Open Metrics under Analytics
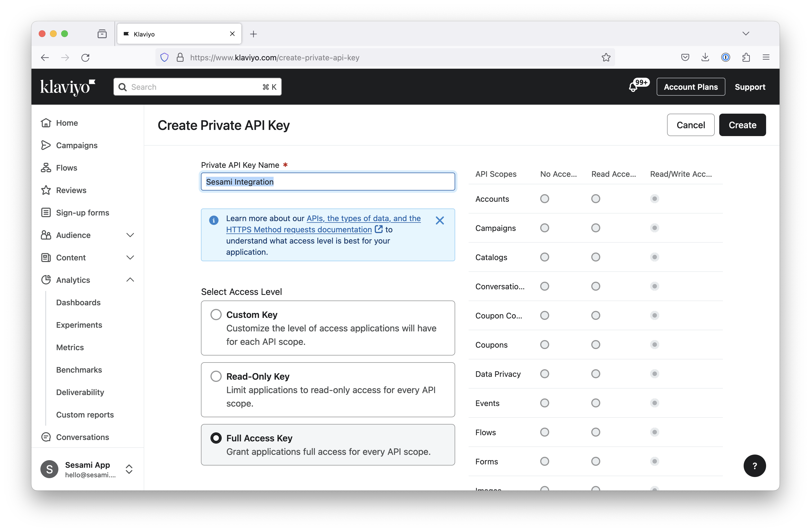Screen dimensions: 811x532 click(70, 347)
